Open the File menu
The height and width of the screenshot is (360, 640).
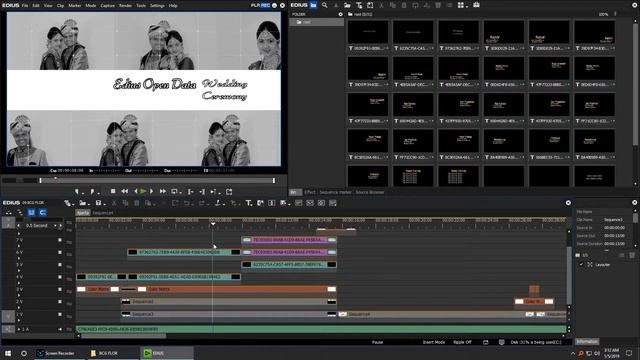tap(25, 6)
